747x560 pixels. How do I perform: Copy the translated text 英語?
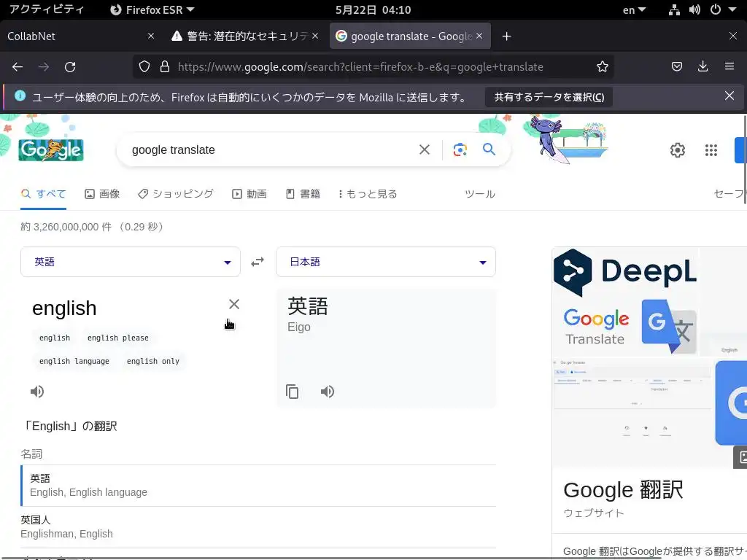pyautogui.click(x=292, y=392)
